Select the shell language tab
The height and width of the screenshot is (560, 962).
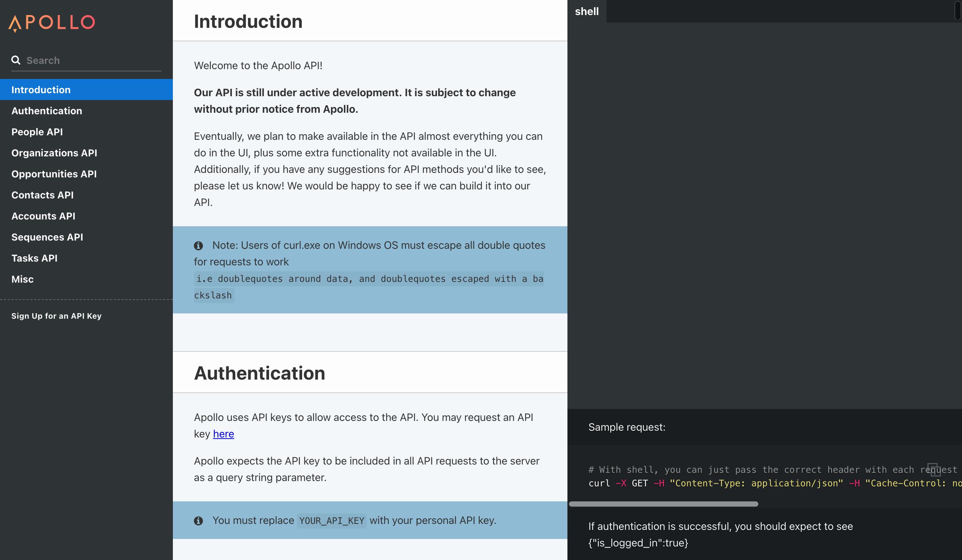tap(586, 11)
